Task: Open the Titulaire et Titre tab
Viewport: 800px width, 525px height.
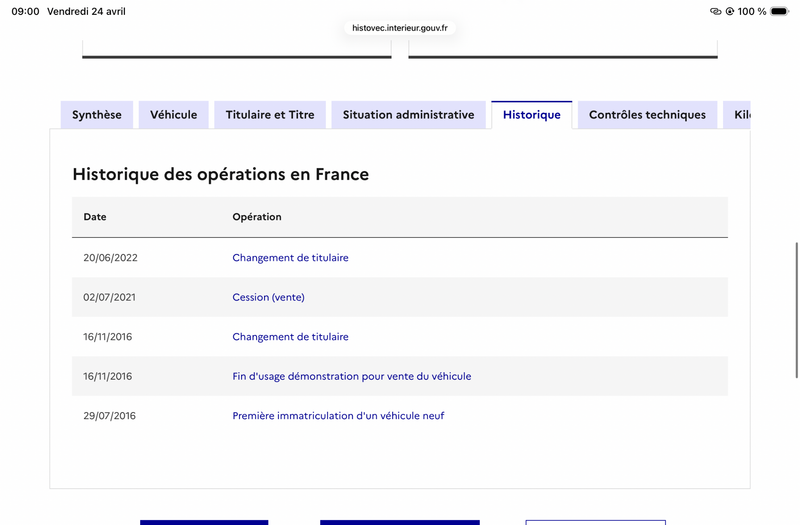Action: click(270, 115)
